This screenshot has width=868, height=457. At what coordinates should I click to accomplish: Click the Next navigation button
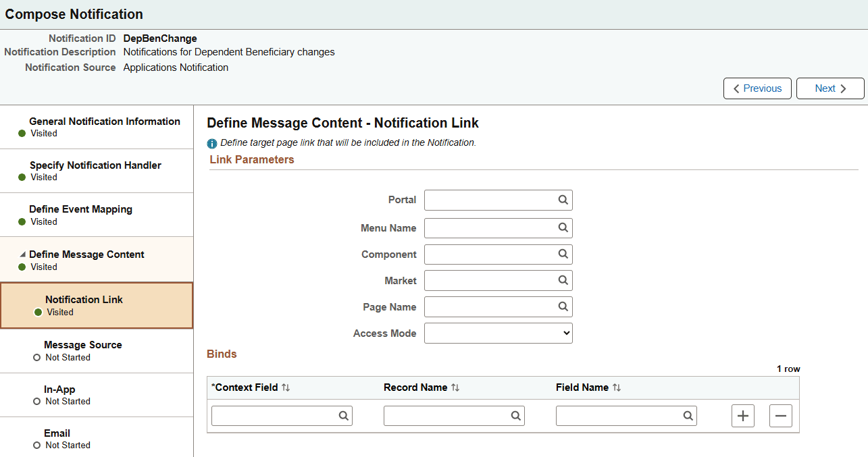click(830, 88)
